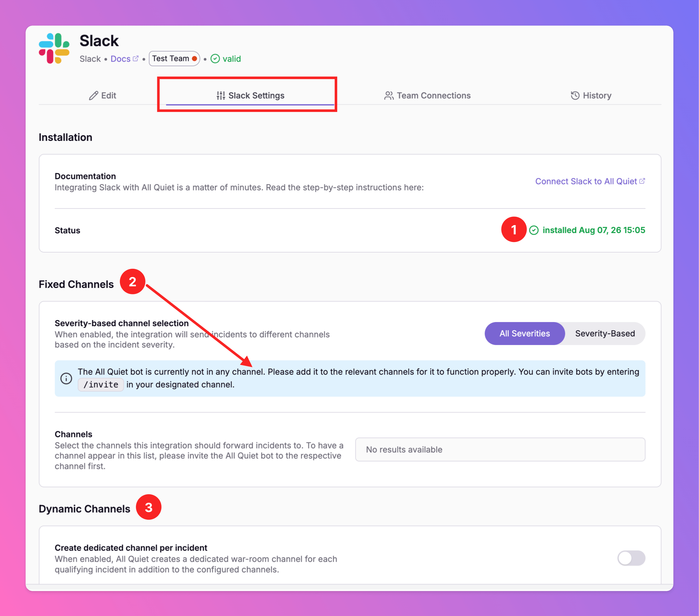Screen dimensions: 699x616
Task: Click the Documentation label
Action: coord(85,176)
